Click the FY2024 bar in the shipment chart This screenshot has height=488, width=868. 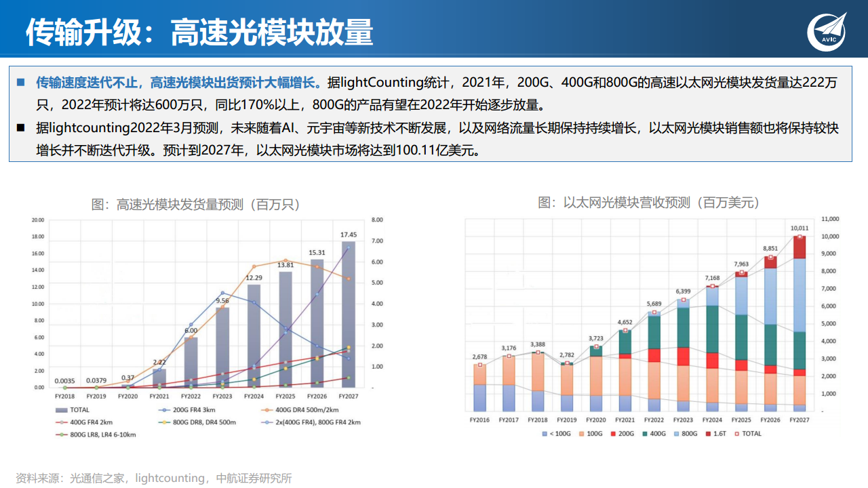tap(254, 336)
